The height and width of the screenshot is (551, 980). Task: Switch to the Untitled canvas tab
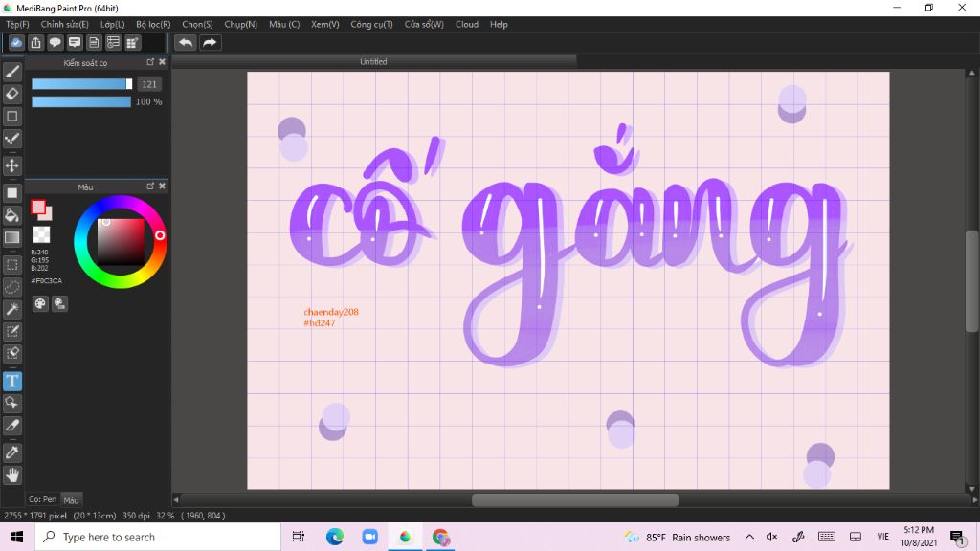click(374, 62)
